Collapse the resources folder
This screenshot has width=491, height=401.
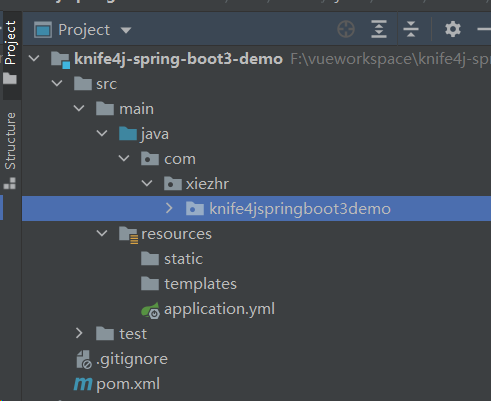tap(102, 234)
